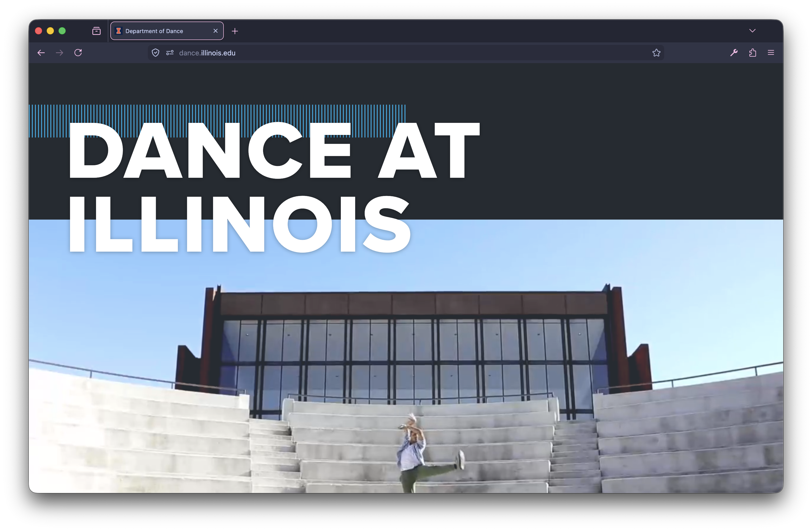Bookmark this page with the star
This screenshot has height=531, width=812.
656,53
